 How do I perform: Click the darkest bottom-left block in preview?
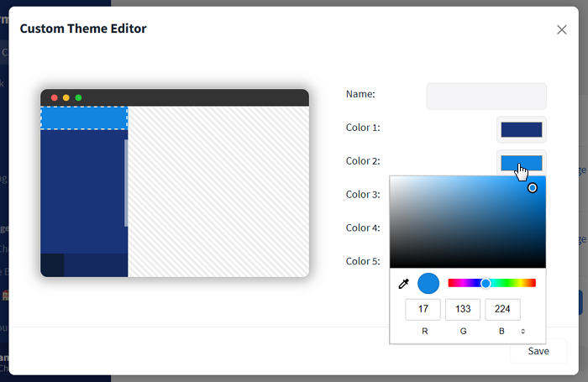point(52,265)
